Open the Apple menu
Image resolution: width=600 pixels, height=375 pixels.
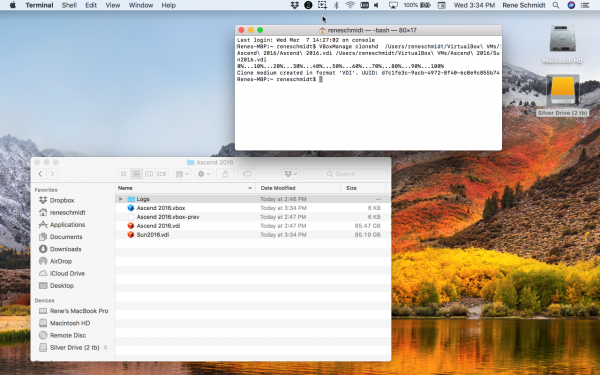pos(12,5)
